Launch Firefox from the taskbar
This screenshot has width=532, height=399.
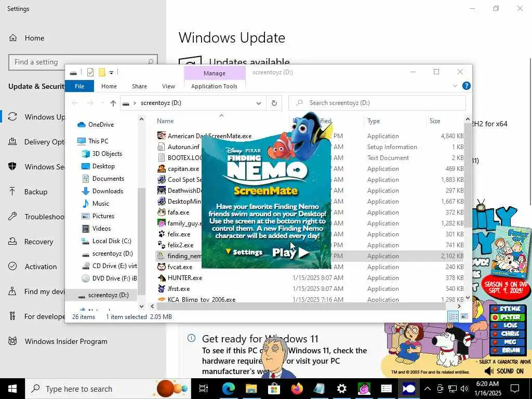[297, 389]
